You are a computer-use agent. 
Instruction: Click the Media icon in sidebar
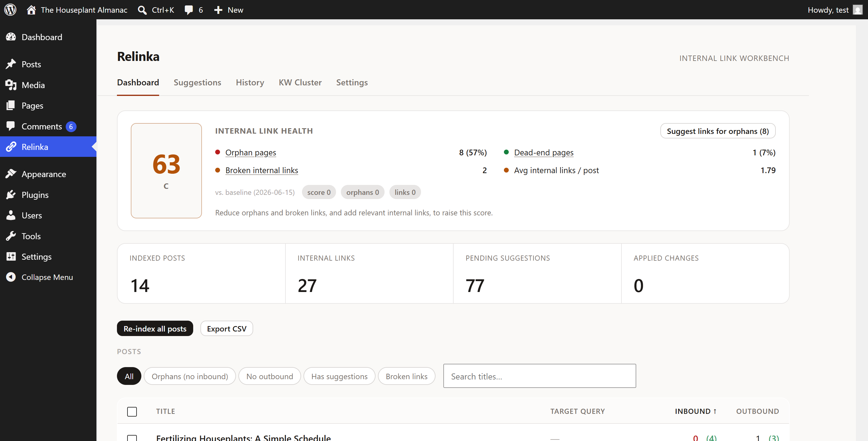[11, 85]
